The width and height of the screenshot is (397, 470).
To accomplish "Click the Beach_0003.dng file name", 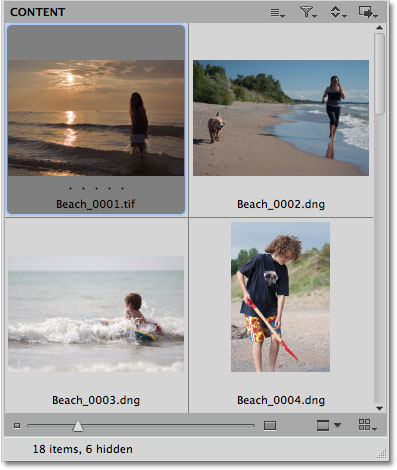I will click(x=96, y=400).
